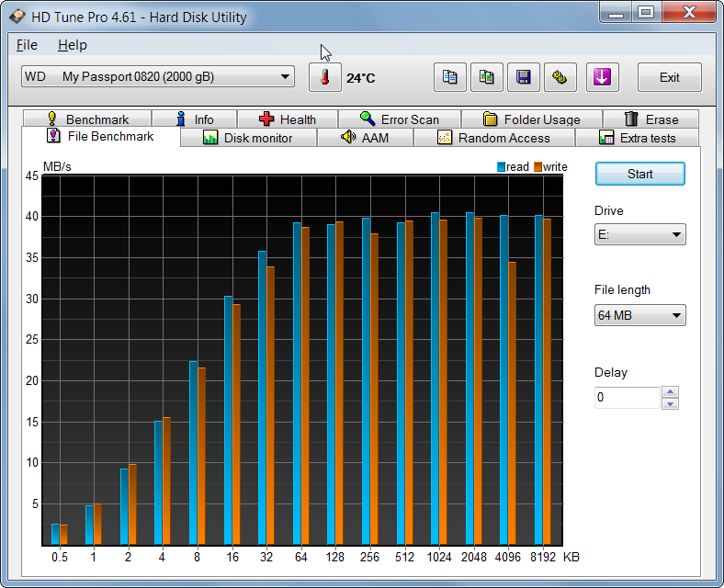
Task: Save screenshot floppy disk icon
Action: click(524, 77)
